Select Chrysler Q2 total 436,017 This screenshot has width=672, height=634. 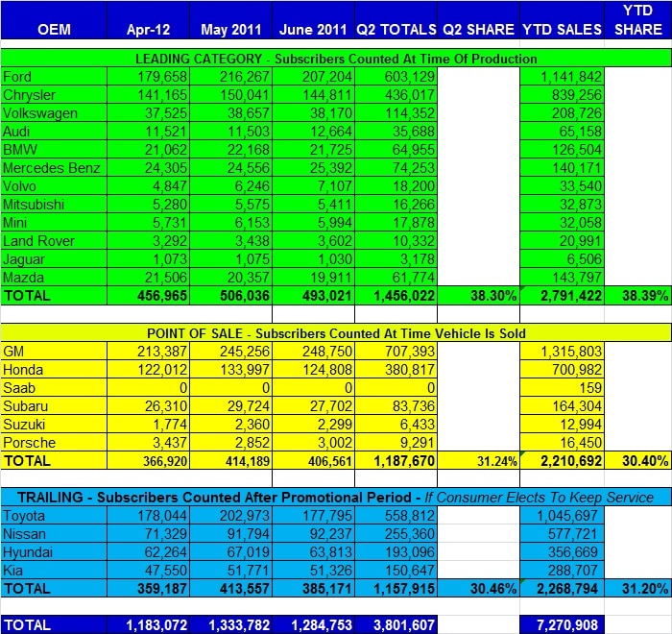[x=410, y=95]
